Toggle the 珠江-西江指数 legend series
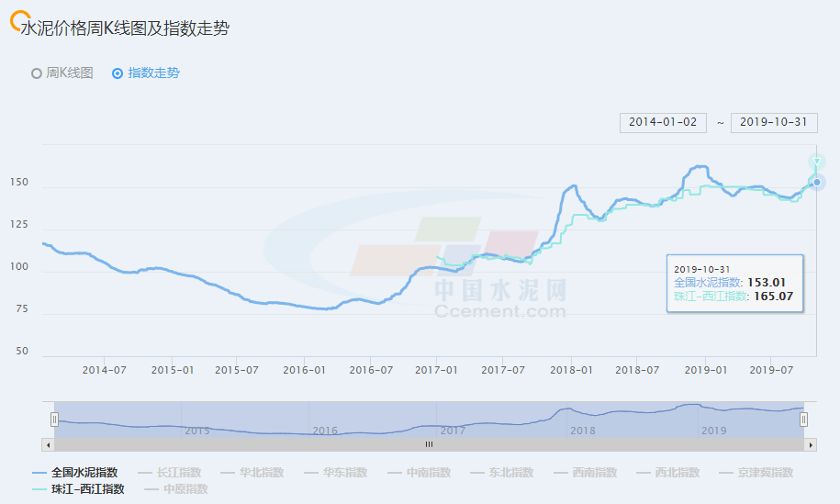This screenshot has height=504, width=840. pyautogui.click(x=78, y=489)
